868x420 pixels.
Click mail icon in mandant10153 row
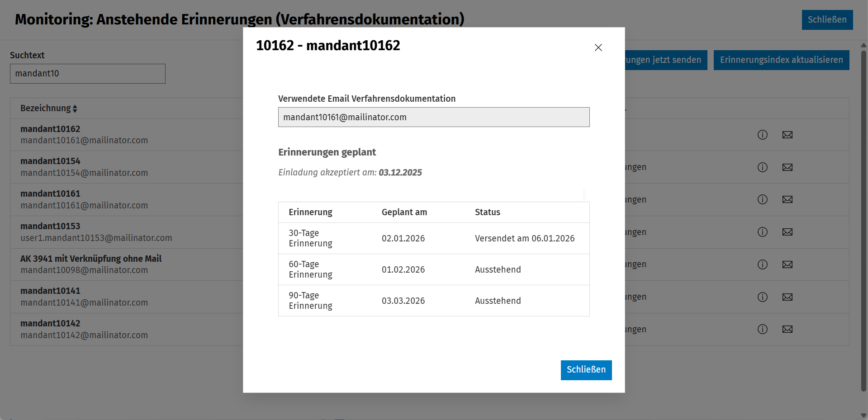pos(787,232)
